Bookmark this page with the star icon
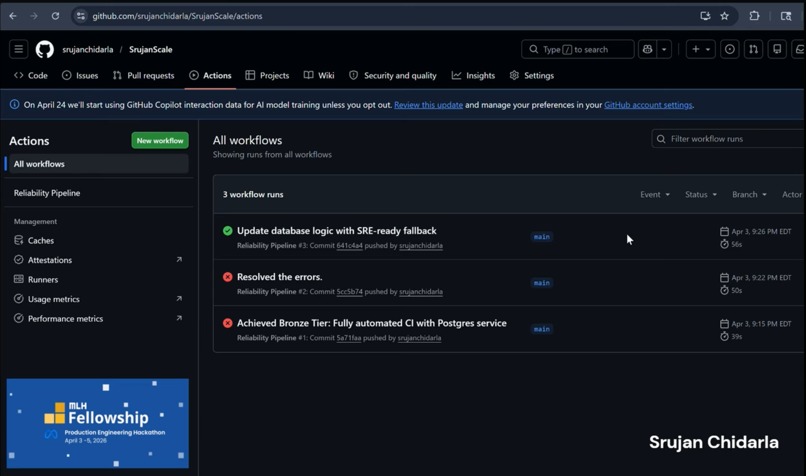Viewport: 806px width, 476px height. (724, 16)
